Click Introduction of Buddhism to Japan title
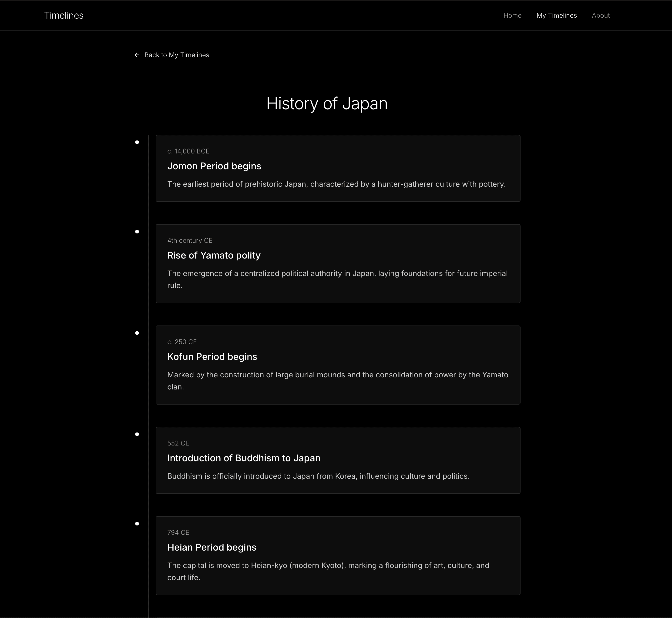 click(244, 458)
